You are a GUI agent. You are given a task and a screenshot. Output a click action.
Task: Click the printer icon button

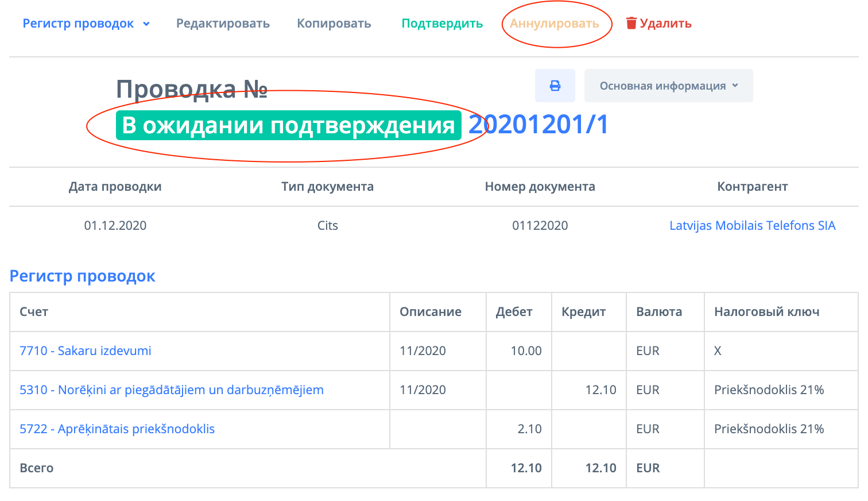(555, 86)
